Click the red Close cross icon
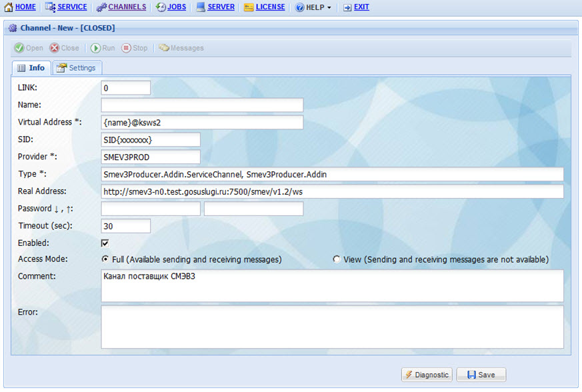Viewport: 582px width, 392px height. (55, 48)
